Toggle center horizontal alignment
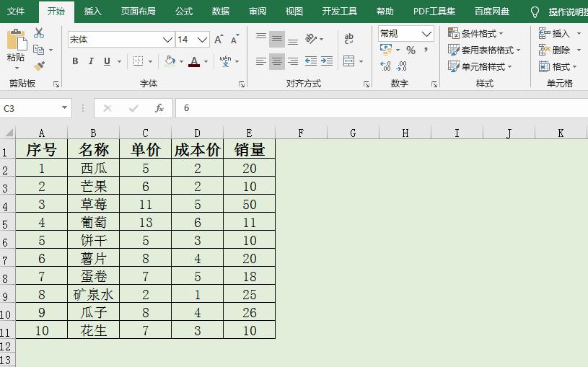This screenshot has width=588, height=367. (277, 61)
